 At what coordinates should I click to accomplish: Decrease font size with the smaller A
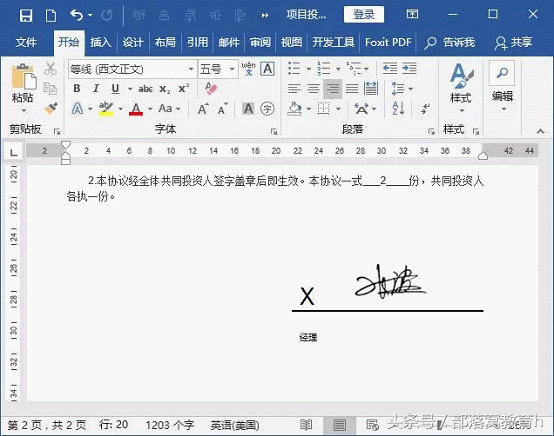click(x=223, y=109)
